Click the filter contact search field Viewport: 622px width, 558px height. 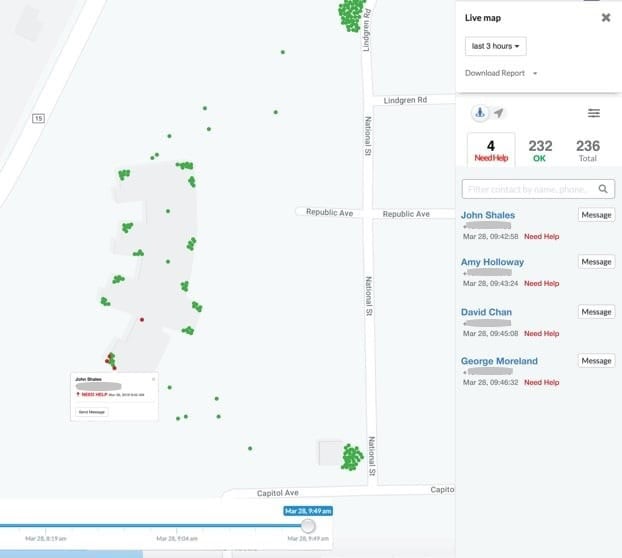point(528,188)
